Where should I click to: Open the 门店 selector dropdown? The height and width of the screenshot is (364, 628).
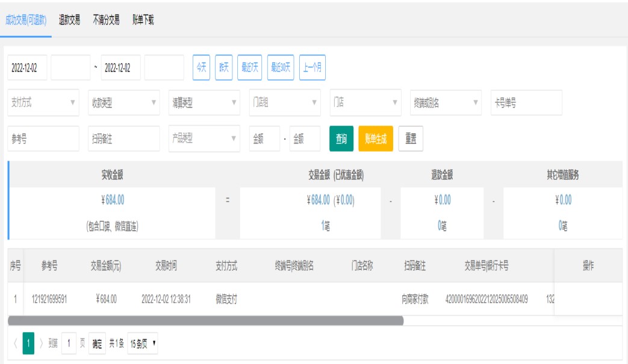[365, 103]
